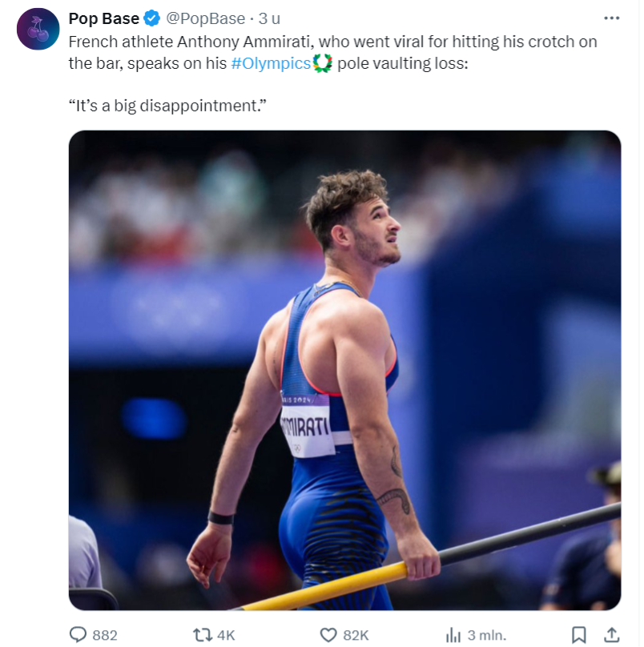
Task: Click the 882 replies count
Action: pyautogui.click(x=105, y=635)
